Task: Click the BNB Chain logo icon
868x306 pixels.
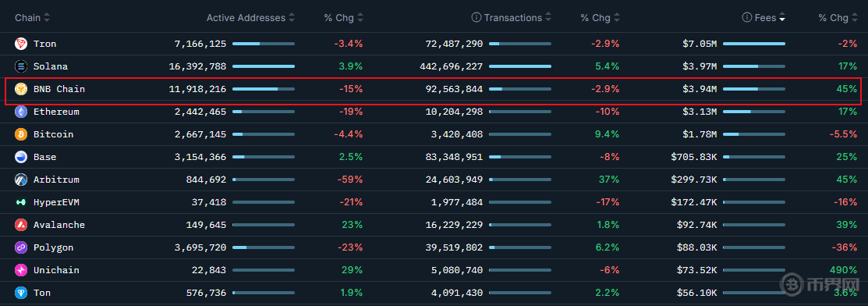Action: tap(21, 89)
